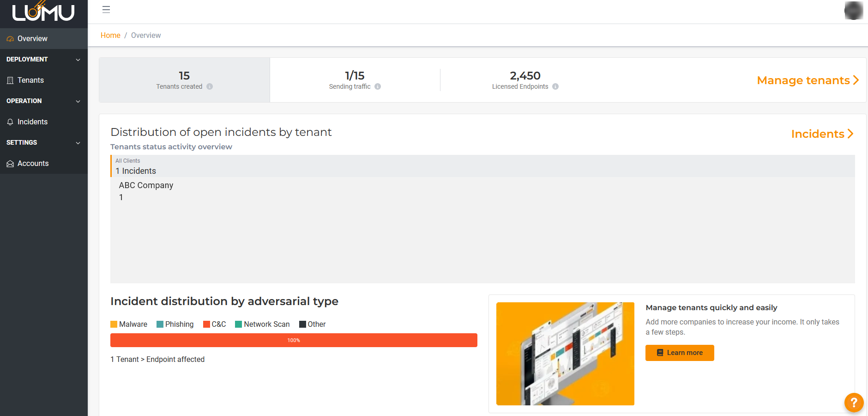Open Overview in the sidebar
The height and width of the screenshot is (416, 868).
pyautogui.click(x=32, y=39)
